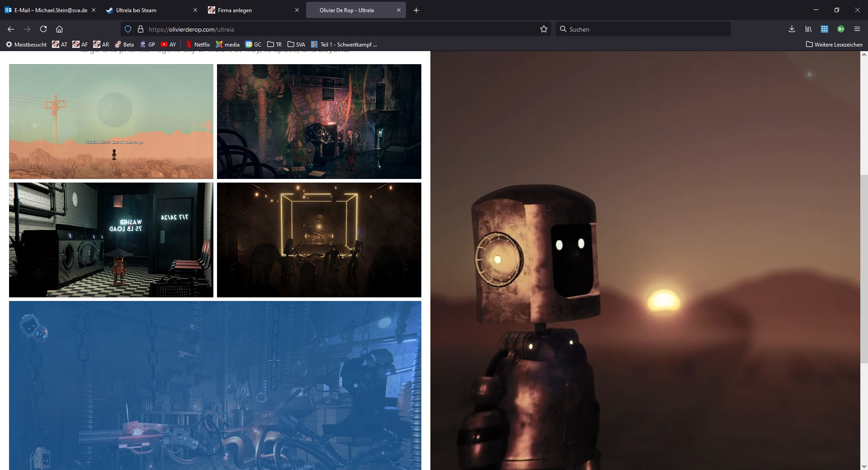The image size is (868, 470).
Task: Open the Firefox hamburger menu
Action: (857, 29)
